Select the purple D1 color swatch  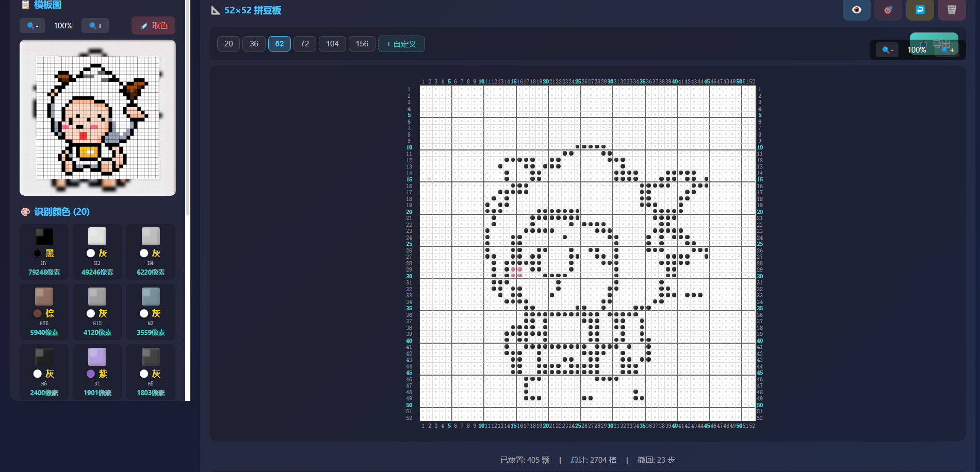tap(97, 372)
